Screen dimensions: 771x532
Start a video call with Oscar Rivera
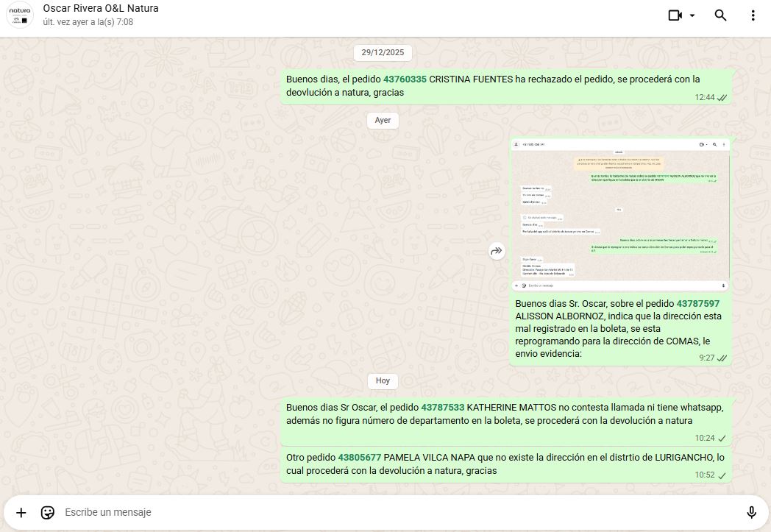675,15
